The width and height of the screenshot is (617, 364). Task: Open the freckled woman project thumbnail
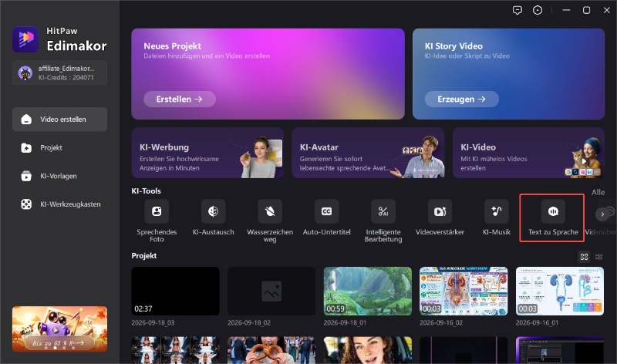(368, 350)
